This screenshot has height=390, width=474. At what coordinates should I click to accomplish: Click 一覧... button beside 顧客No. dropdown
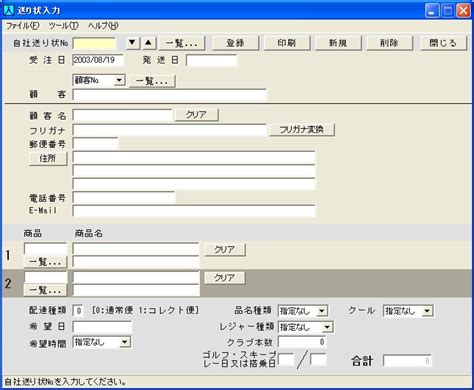(x=152, y=81)
